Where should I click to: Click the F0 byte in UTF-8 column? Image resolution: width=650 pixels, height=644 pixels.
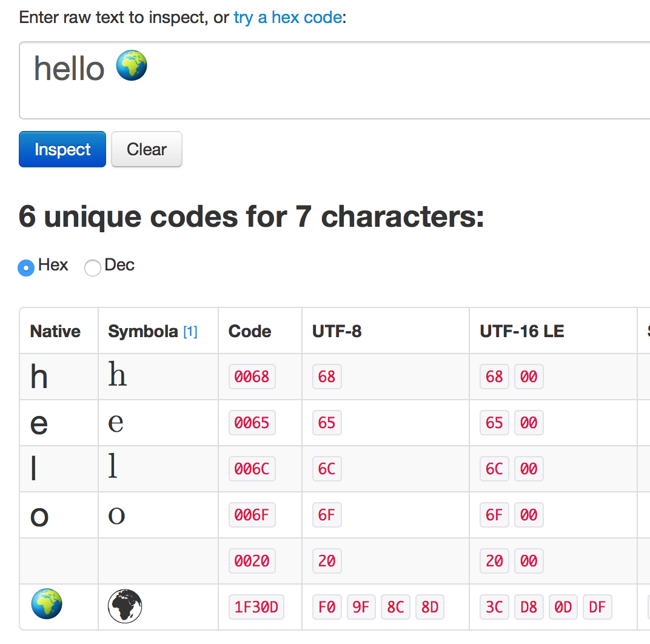point(327,607)
